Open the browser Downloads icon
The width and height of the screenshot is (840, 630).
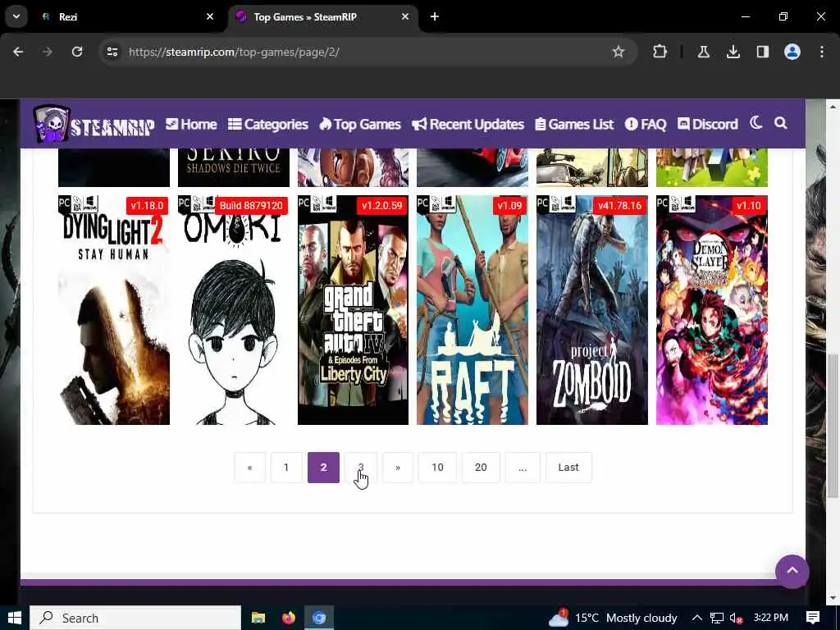click(733, 52)
